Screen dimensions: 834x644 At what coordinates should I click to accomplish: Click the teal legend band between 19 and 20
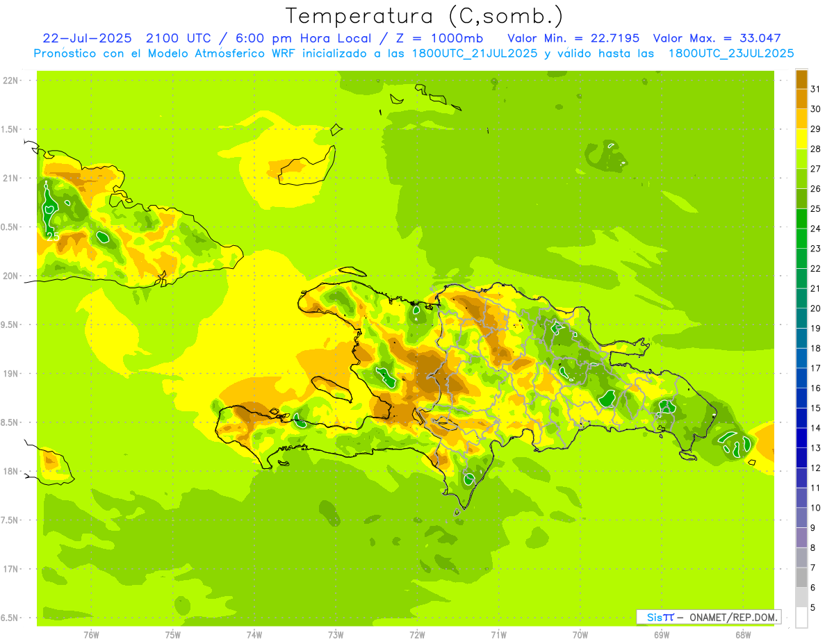[801, 318]
